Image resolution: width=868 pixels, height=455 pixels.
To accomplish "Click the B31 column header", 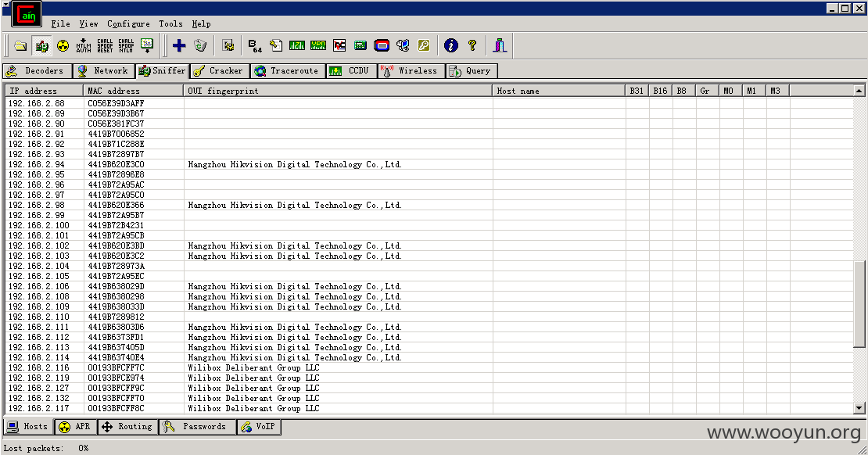I will click(637, 91).
